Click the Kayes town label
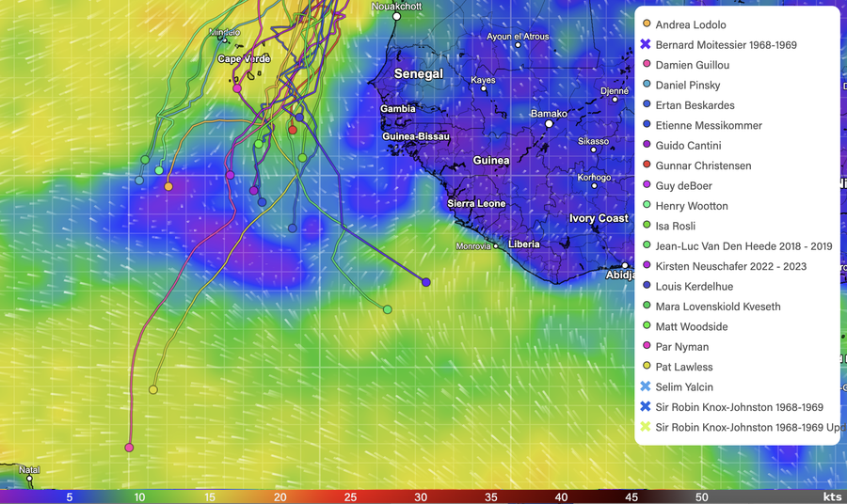The height and width of the screenshot is (504, 847). point(483,80)
